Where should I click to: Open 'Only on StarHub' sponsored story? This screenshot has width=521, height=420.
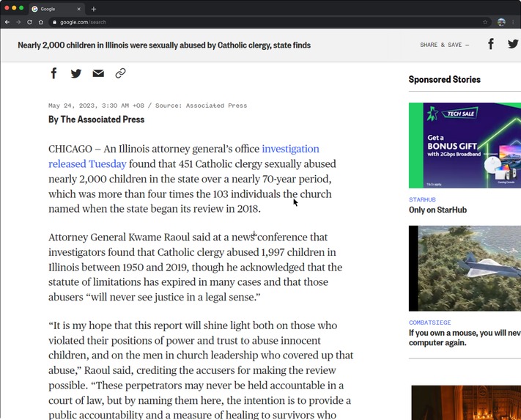[x=437, y=210]
